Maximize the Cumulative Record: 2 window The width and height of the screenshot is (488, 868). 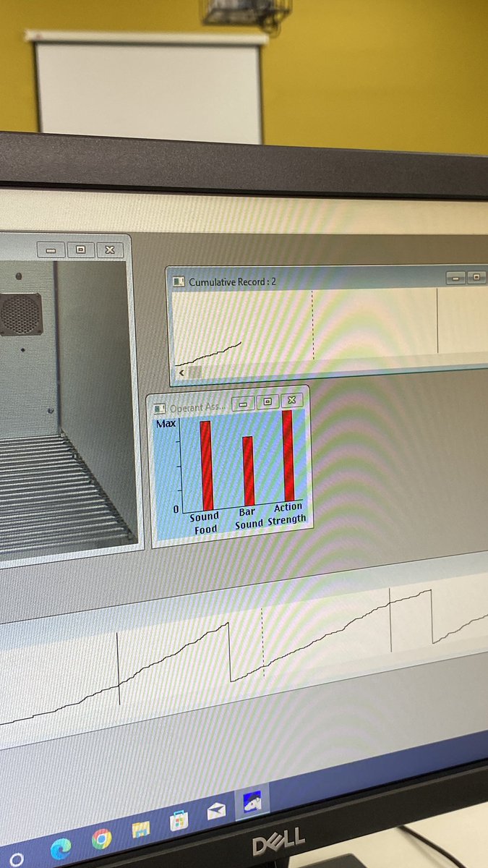(476, 277)
